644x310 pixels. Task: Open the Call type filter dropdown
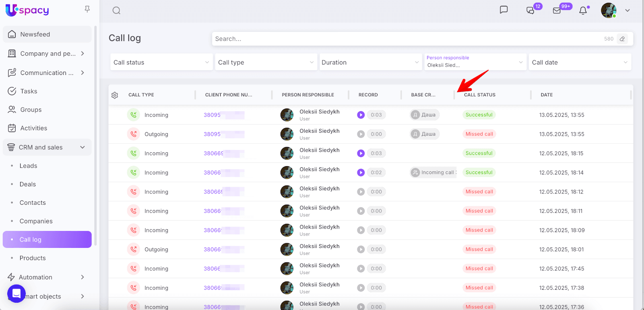(266, 62)
